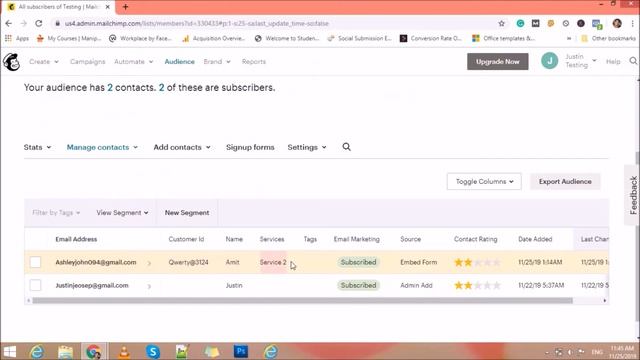The width and height of the screenshot is (640, 360).
Task: Go to the Audience page
Action: tap(180, 62)
